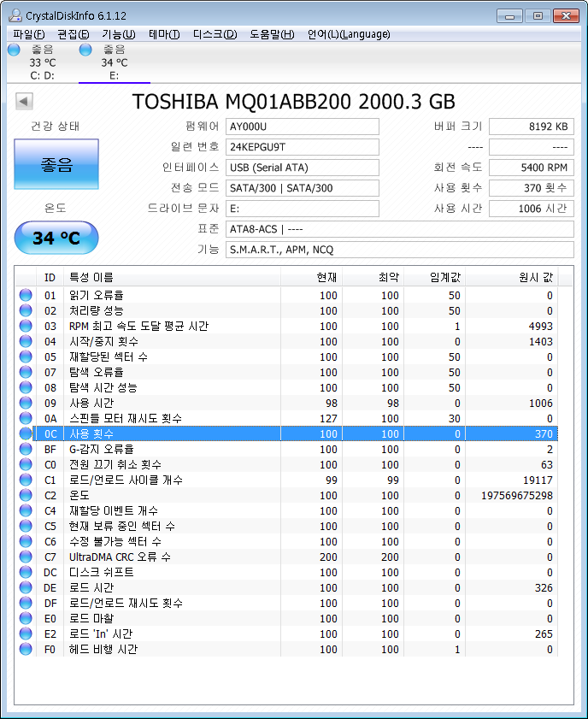The width and height of the screenshot is (588, 719).
Task: Click the 펌웨어 field showing AY000U
Action: point(303,127)
